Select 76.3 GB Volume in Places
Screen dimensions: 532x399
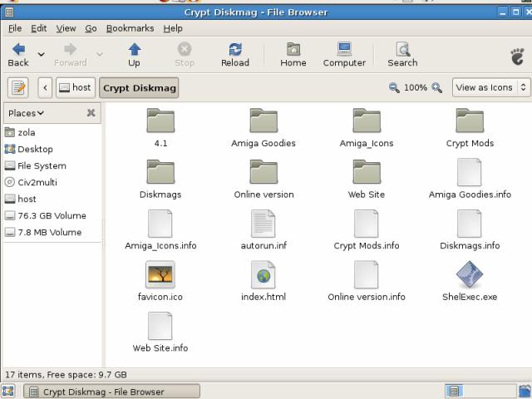(52, 215)
